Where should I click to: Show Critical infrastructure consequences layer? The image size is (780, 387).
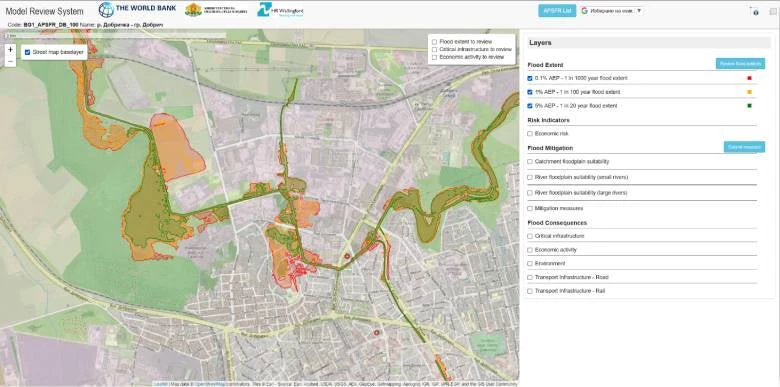(x=530, y=236)
